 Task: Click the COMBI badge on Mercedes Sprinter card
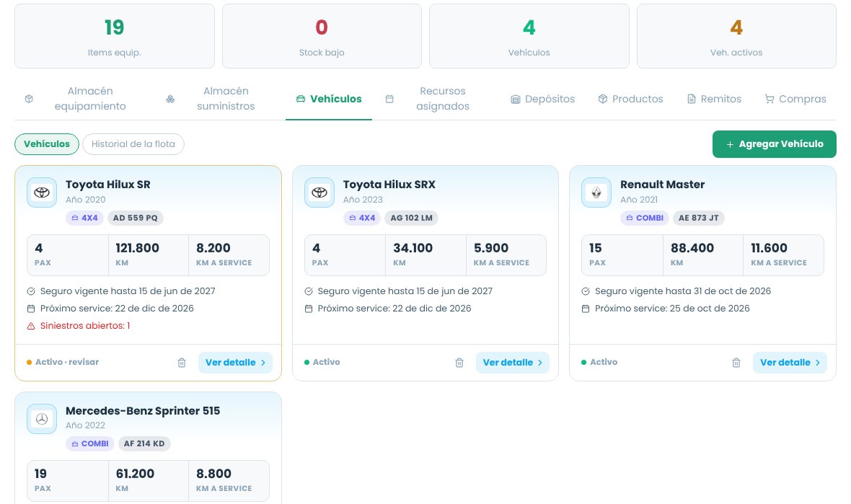(x=89, y=443)
